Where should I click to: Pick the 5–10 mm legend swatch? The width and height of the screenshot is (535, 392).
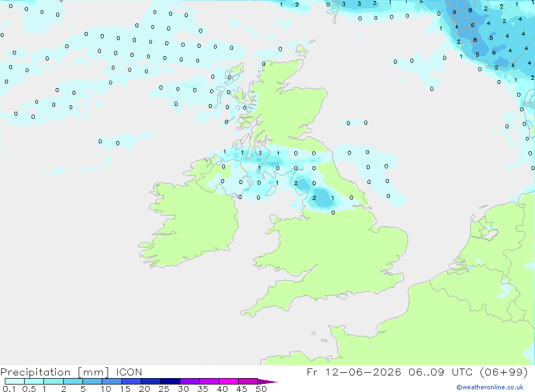tap(93, 381)
